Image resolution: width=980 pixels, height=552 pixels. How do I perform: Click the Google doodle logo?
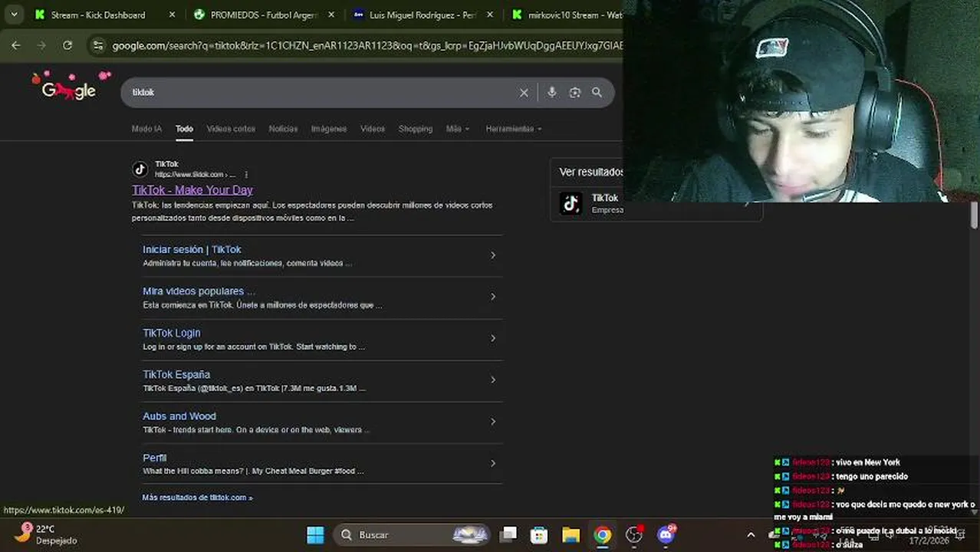[70, 87]
